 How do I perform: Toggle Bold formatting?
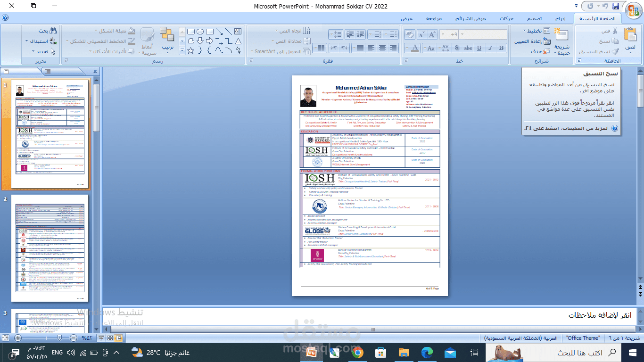click(501, 48)
